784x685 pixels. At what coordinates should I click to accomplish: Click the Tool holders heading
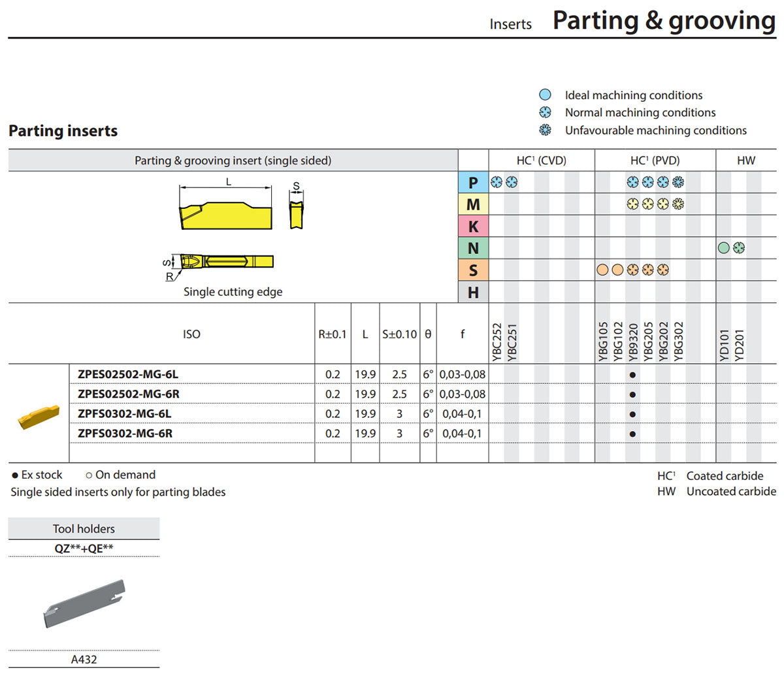pos(84,529)
